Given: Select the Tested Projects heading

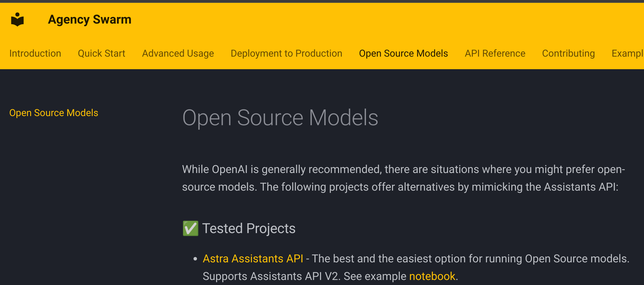Looking at the screenshot, I should click(248, 228).
